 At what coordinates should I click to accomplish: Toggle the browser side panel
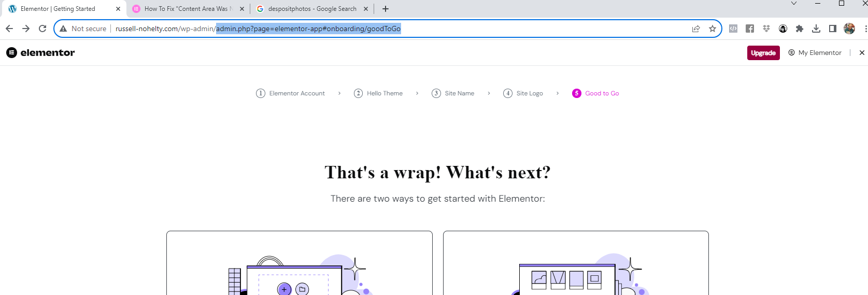(x=833, y=29)
